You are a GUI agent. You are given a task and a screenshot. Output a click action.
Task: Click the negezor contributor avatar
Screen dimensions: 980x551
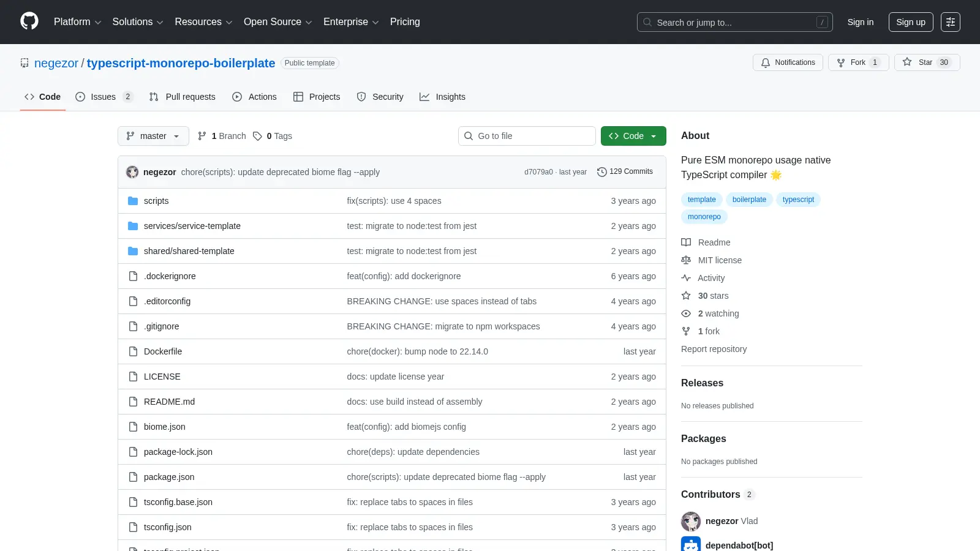point(691,522)
